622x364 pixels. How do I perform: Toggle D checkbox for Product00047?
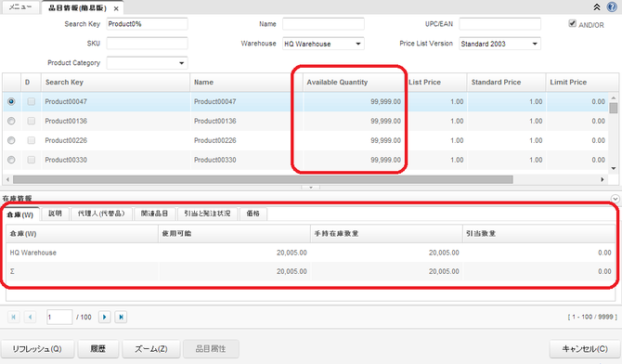pos(32,101)
